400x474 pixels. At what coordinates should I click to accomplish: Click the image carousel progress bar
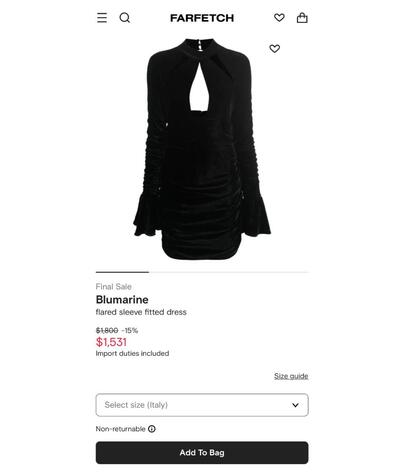[202, 272]
